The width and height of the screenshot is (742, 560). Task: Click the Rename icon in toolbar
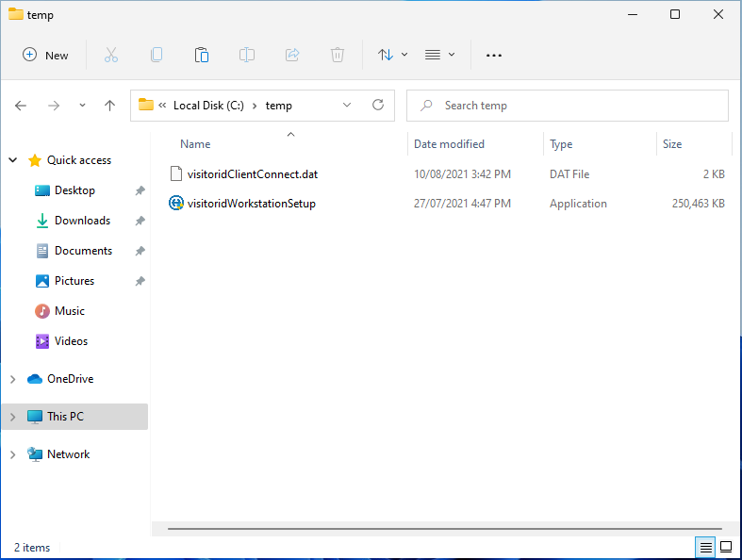pos(247,55)
